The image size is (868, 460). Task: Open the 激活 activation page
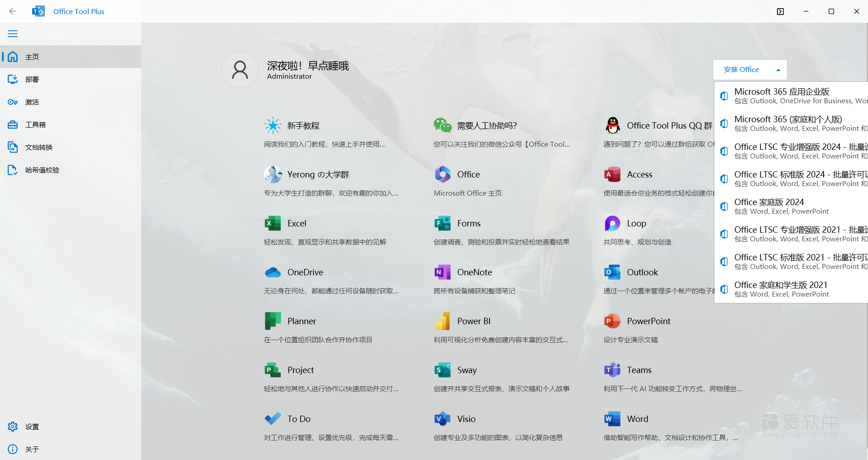point(71,102)
